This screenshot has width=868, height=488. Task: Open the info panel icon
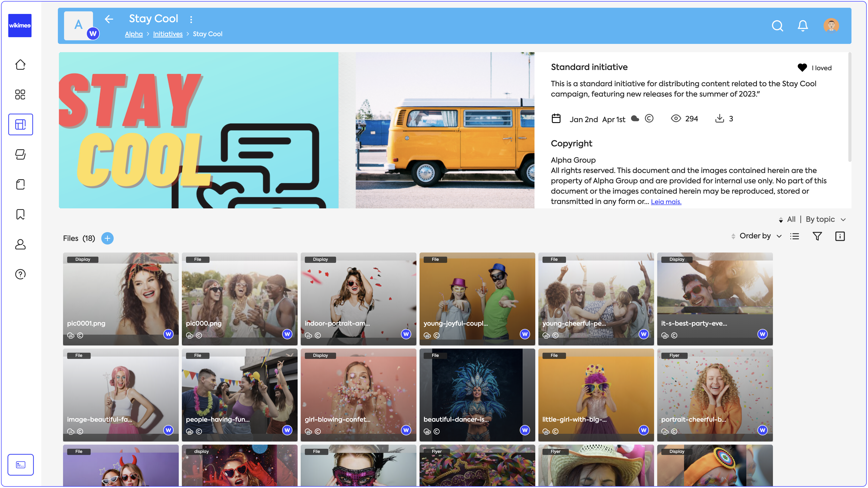(x=840, y=236)
